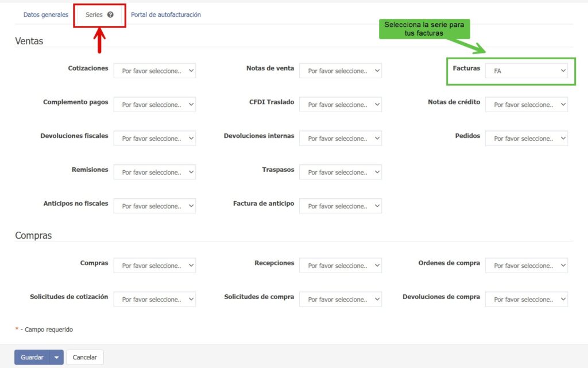The width and height of the screenshot is (588, 368).
Task: Expand the Devoluciones fiscales dropdown
Action: point(154,139)
